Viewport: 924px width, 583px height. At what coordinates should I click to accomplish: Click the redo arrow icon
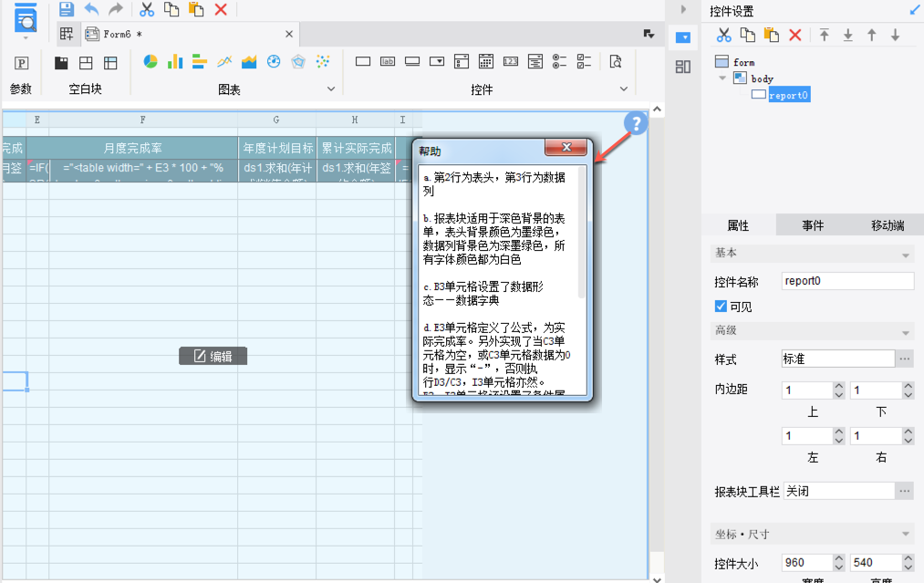point(116,9)
